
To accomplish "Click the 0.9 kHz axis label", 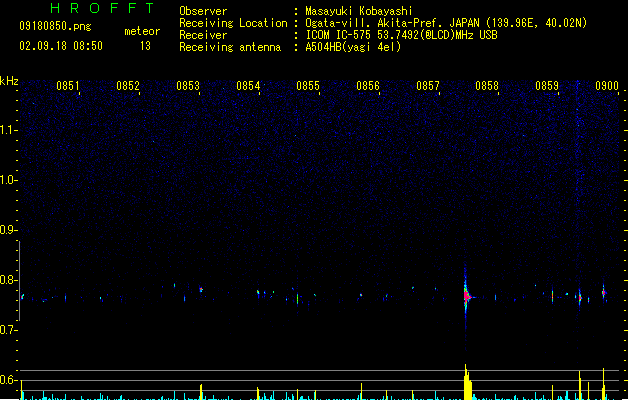I will coord(9,230).
